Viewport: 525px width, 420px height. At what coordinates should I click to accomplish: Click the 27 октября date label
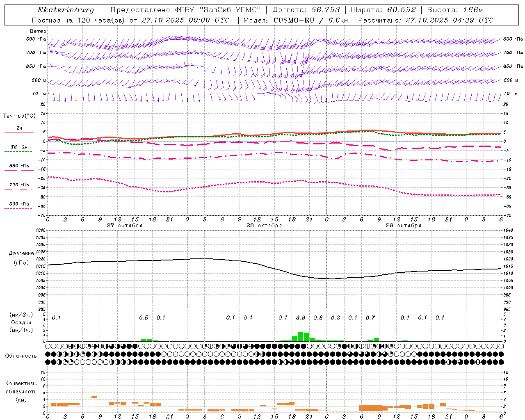(125, 226)
